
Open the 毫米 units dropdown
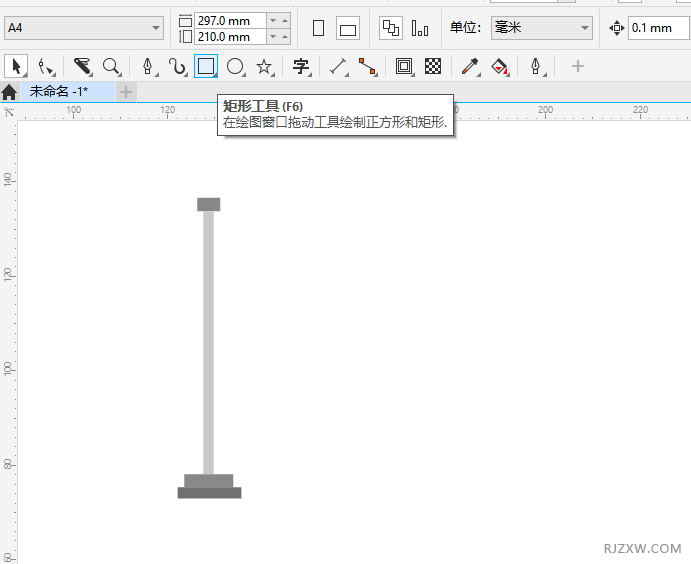click(542, 28)
